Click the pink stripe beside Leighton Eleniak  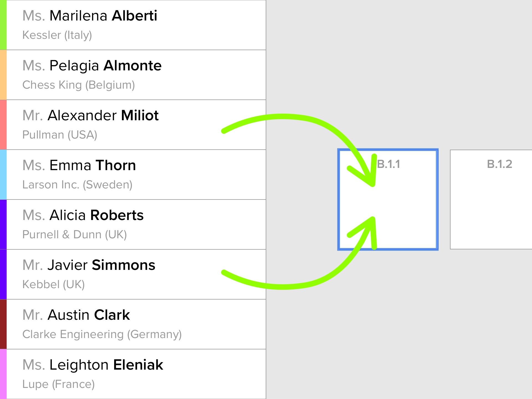[3, 374]
